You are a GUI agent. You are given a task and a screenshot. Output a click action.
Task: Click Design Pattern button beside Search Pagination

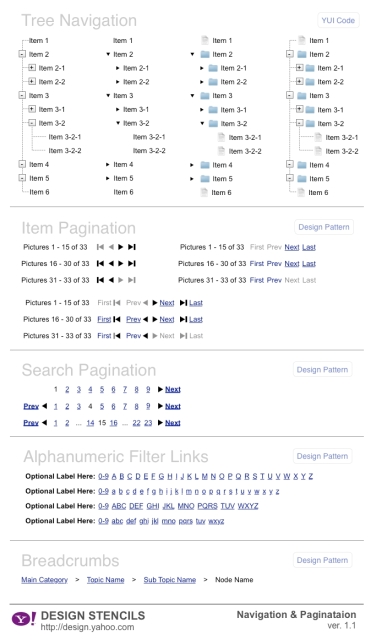pyautogui.click(x=322, y=369)
